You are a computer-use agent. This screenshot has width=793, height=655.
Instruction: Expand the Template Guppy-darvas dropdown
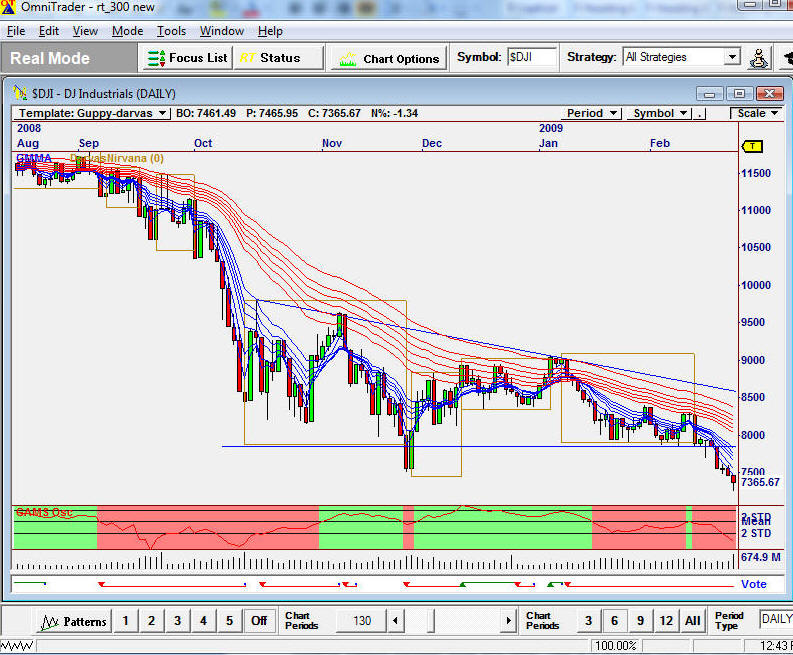(162, 113)
